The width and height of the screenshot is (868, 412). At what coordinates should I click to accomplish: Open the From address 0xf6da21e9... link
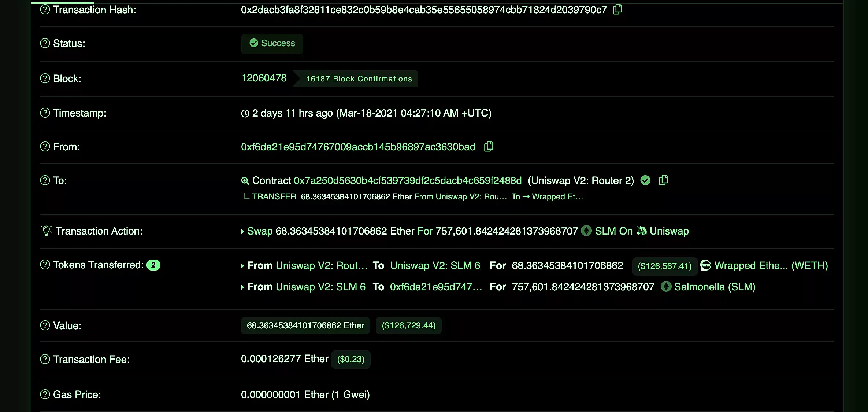358,147
